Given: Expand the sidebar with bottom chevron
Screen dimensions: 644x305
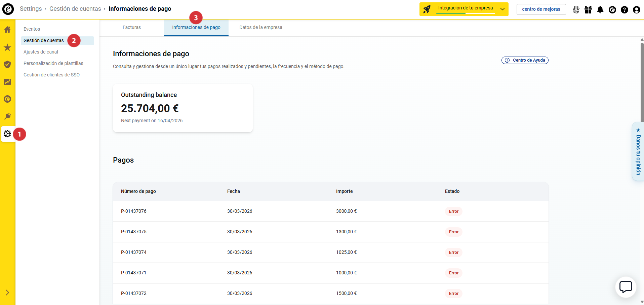Looking at the screenshot, I should point(7,293).
